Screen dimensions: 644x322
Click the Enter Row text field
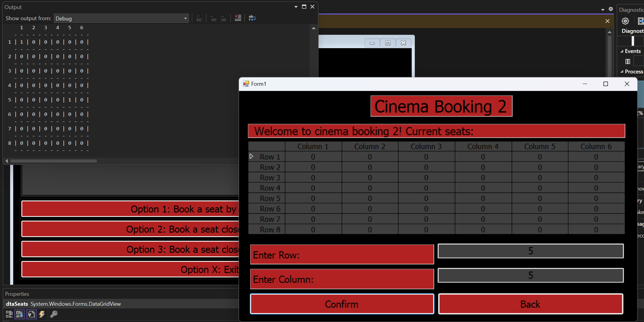(x=530, y=251)
